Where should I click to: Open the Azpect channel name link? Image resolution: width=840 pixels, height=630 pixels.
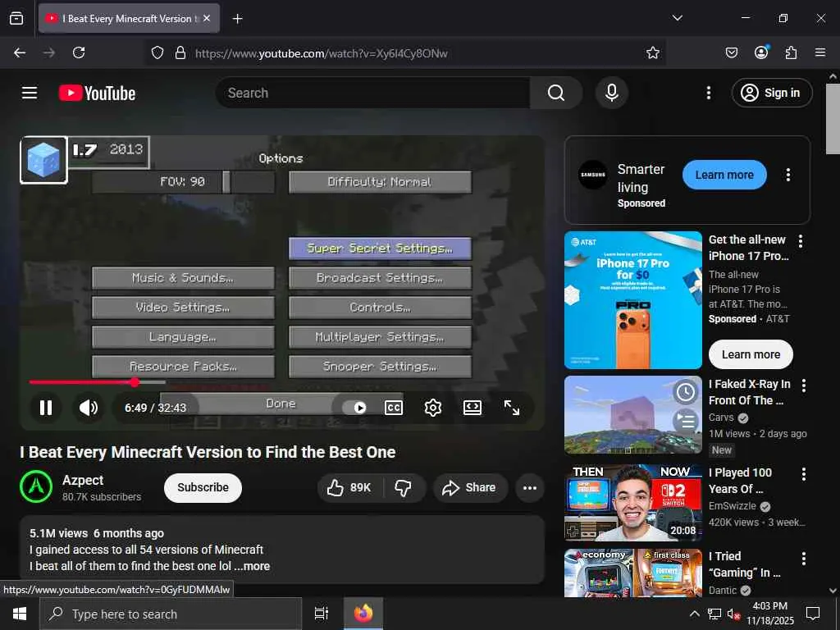pyautogui.click(x=83, y=480)
